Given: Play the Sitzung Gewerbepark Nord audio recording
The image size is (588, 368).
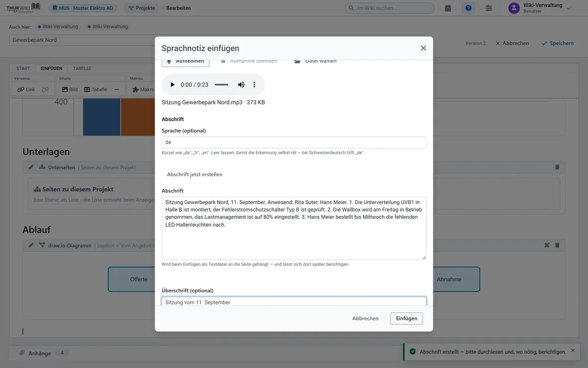Looking at the screenshot, I should (x=172, y=85).
